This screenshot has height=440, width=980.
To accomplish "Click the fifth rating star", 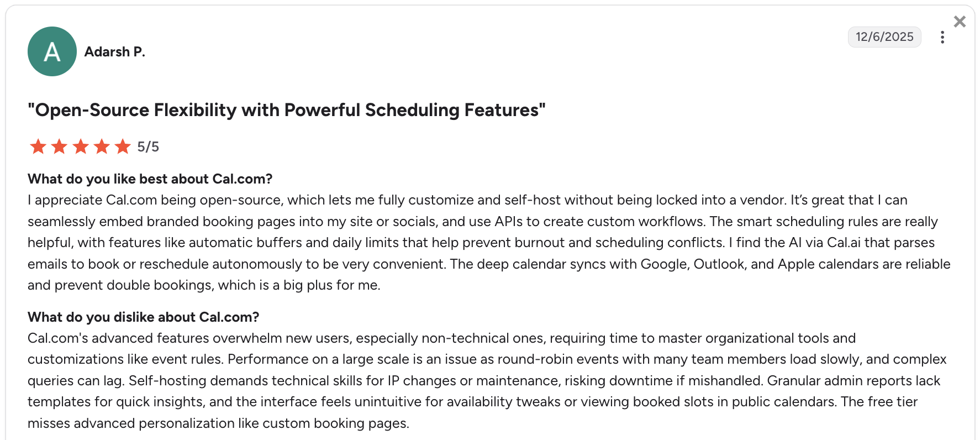I will coord(123,146).
